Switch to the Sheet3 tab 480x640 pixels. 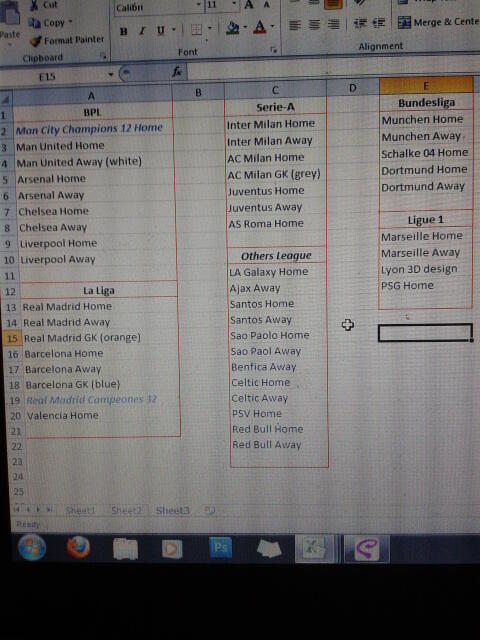point(172,510)
